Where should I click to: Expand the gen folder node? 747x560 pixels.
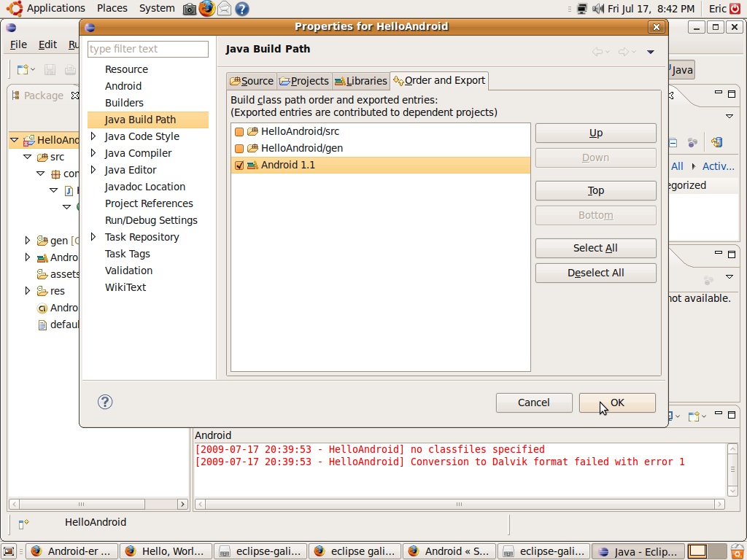(27, 241)
